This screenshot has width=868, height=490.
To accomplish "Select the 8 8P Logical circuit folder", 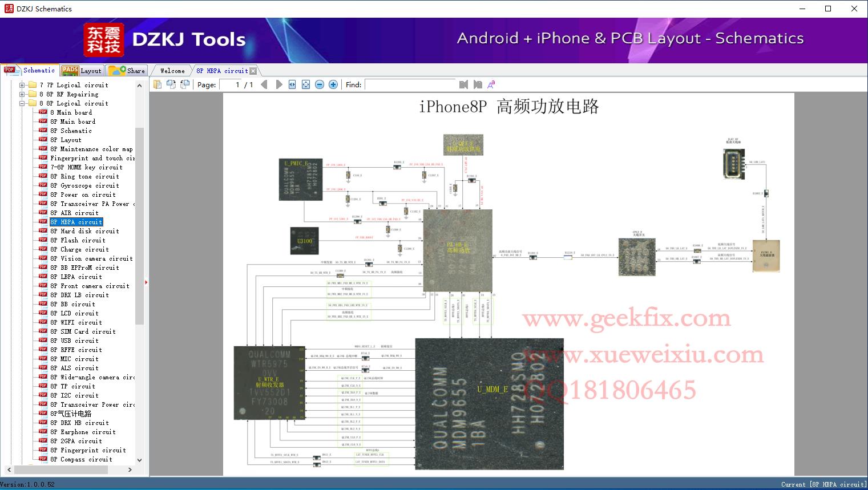I will [74, 103].
